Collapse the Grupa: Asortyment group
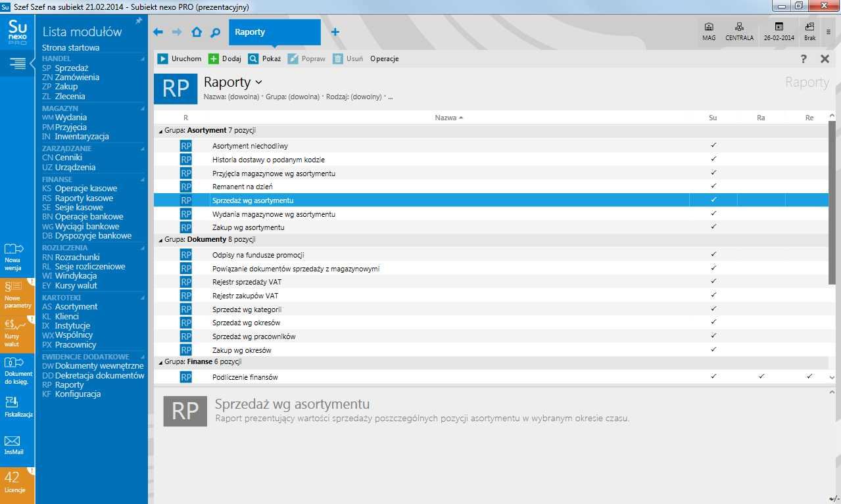This screenshot has height=504, width=841. [161, 131]
